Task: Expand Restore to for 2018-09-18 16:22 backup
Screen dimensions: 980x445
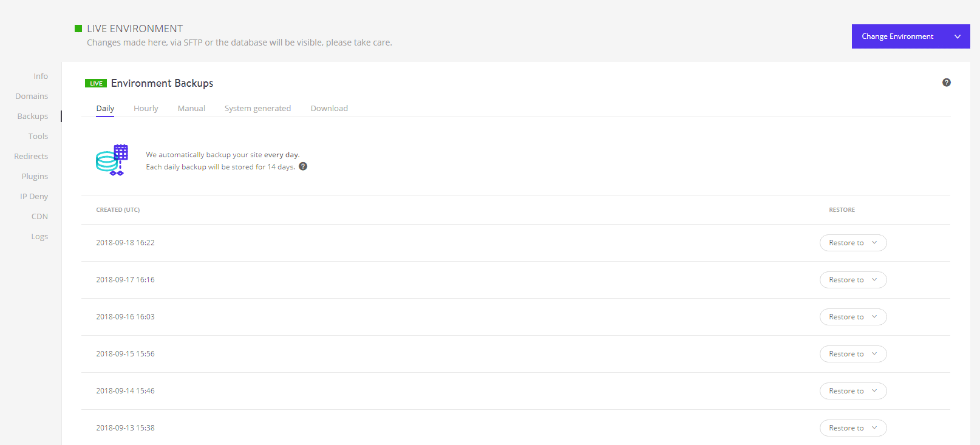Action: pyautogui.click(x=853, y=243)
